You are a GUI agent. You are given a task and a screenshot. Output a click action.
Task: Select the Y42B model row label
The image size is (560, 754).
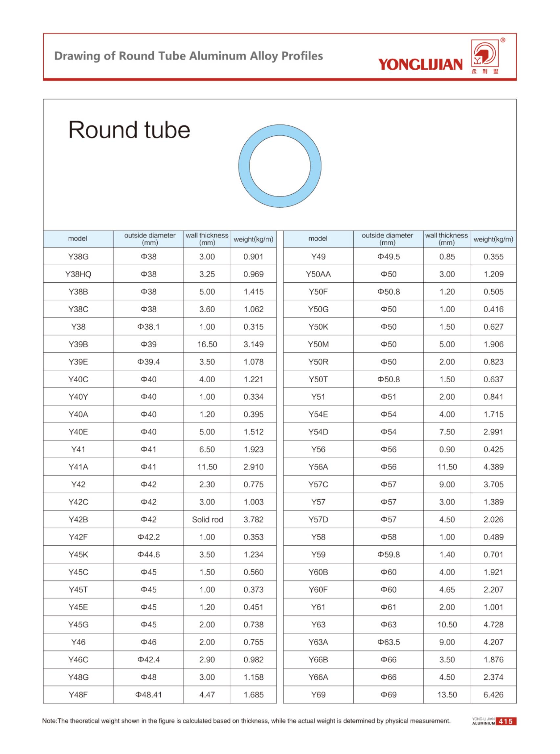[x=78, y=520]
